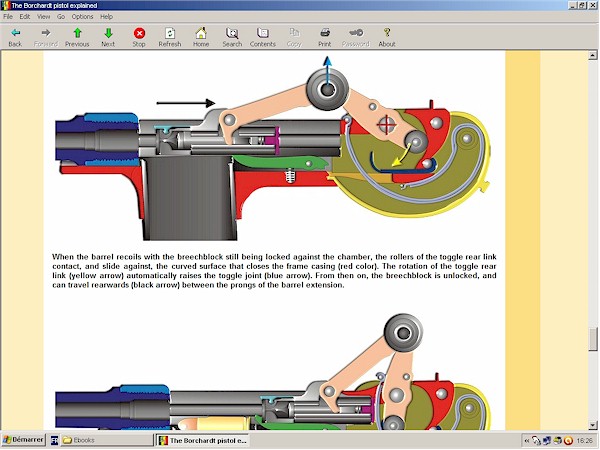Open the Contents toolbar button

(x=263, y=37)
